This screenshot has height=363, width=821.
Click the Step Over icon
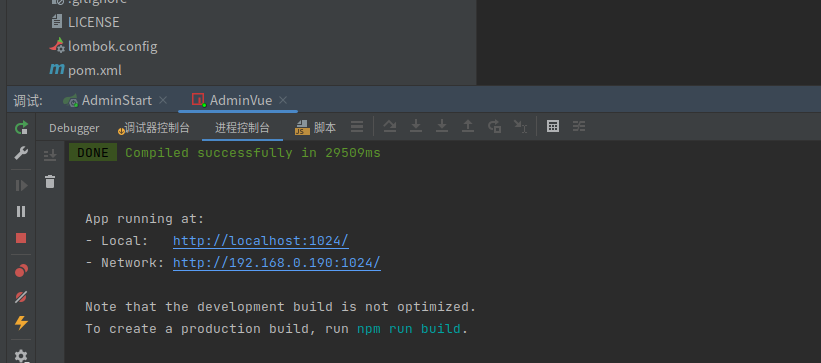coord(390,126)
